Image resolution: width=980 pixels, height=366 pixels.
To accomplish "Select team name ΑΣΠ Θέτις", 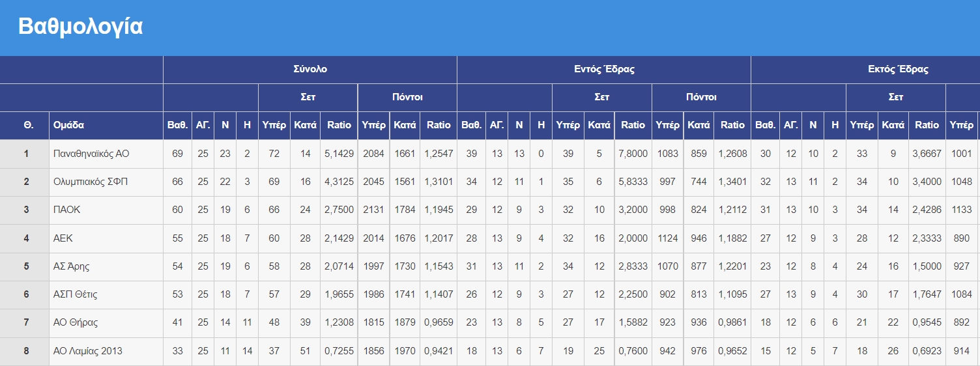I will 76,294.
